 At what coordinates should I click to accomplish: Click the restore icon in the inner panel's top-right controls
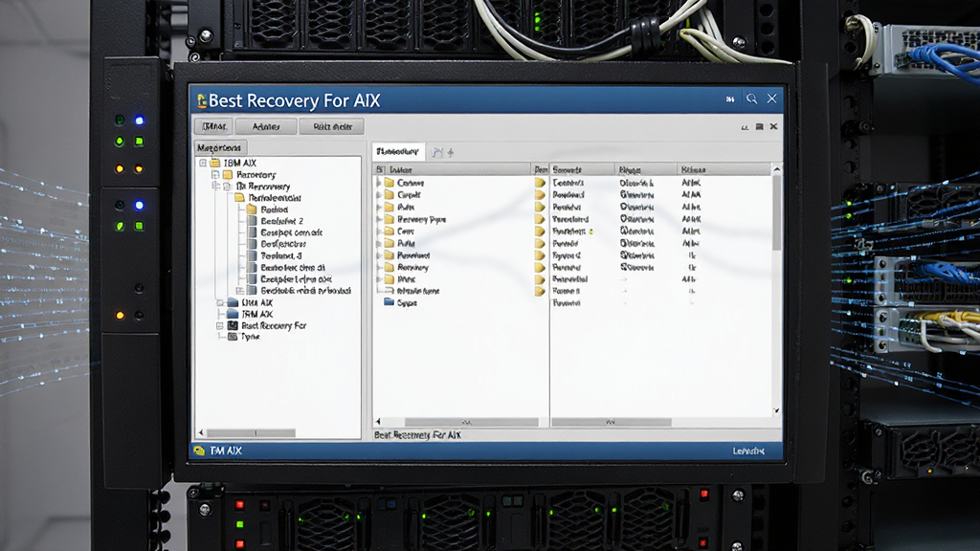759,127
